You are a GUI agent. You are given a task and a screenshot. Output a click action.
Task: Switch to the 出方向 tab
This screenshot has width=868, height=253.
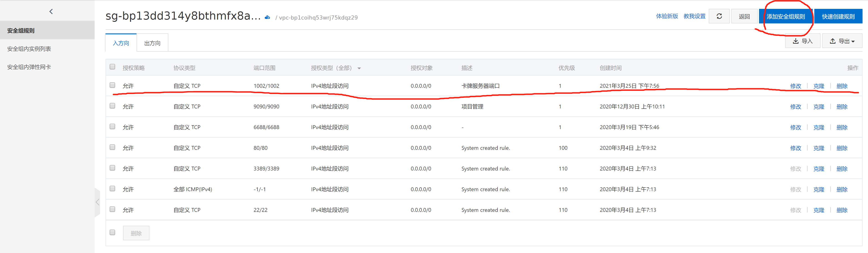(152, 43)
